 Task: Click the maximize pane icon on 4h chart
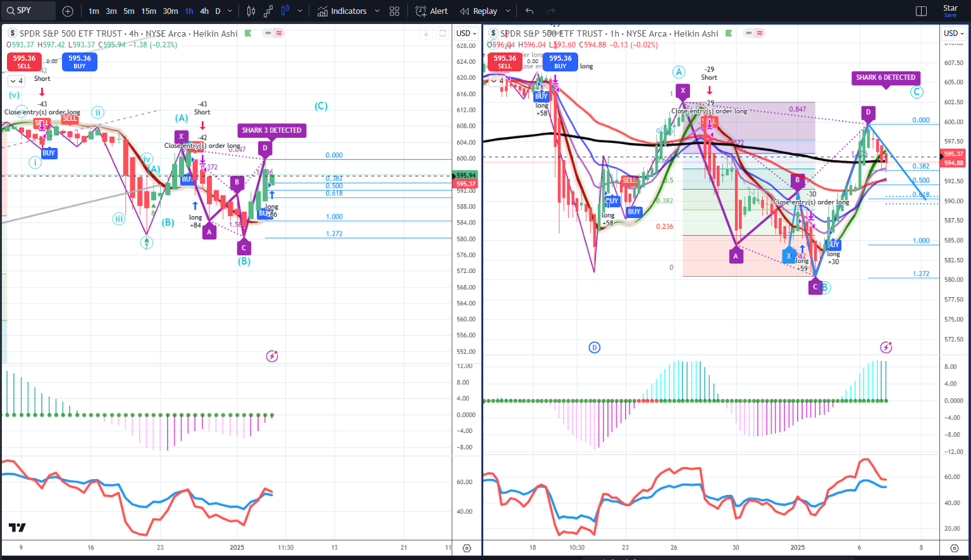coord(443,33)
